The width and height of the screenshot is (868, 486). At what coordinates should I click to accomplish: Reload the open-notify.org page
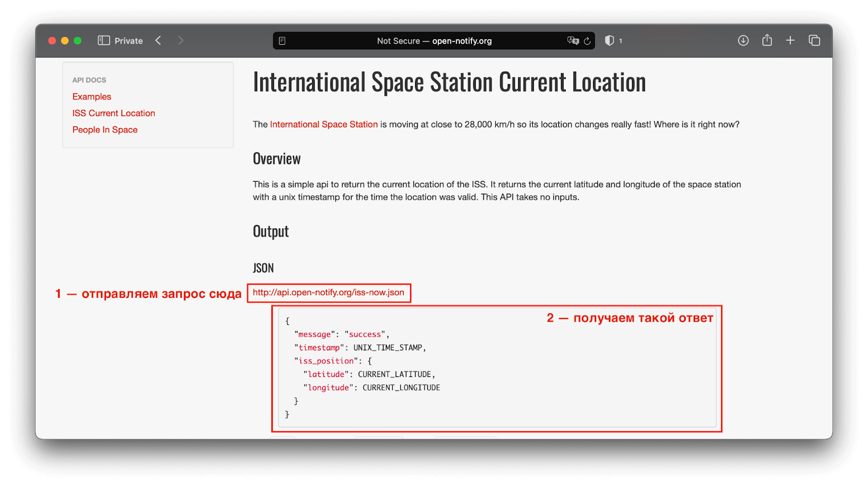click(587, 41)
